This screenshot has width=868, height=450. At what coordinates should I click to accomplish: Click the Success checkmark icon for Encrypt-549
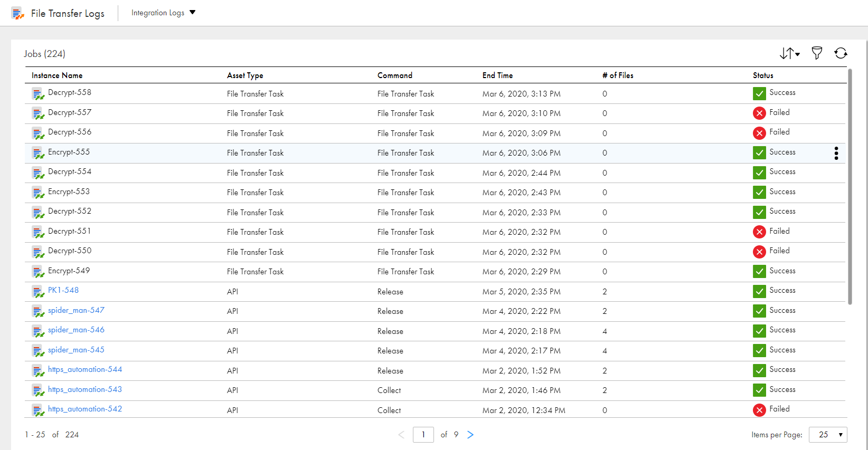759,271
